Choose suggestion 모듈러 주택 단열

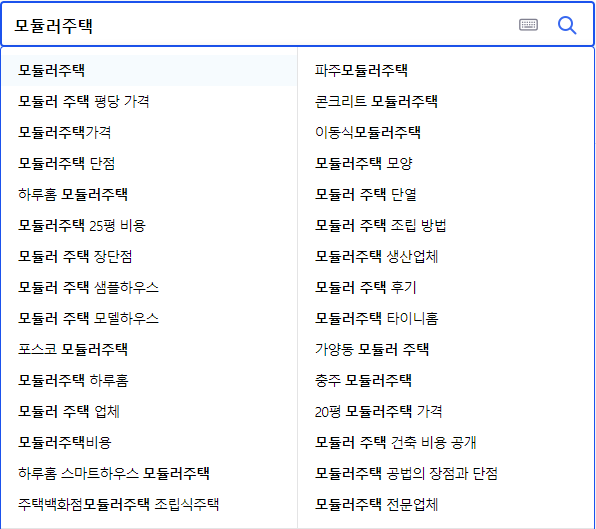366,194
